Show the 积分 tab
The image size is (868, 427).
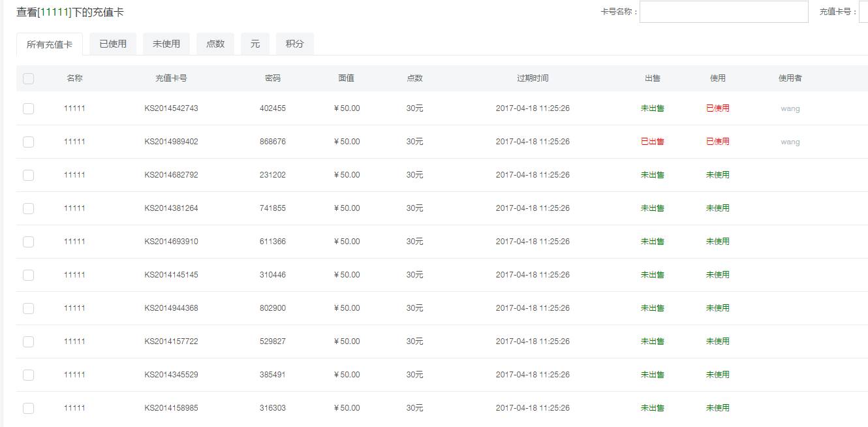295,44
